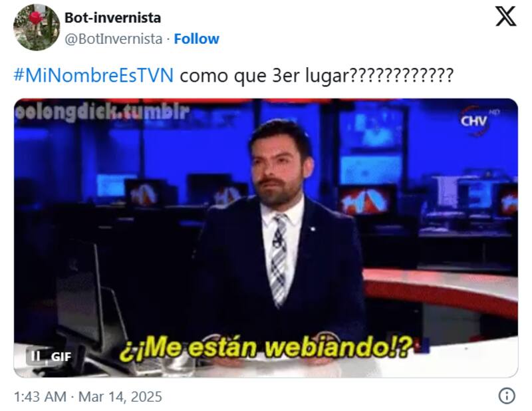Click the tumblr watermark on the GIF
This screenshot has height=411, width=532.
[x=102, y=112]
